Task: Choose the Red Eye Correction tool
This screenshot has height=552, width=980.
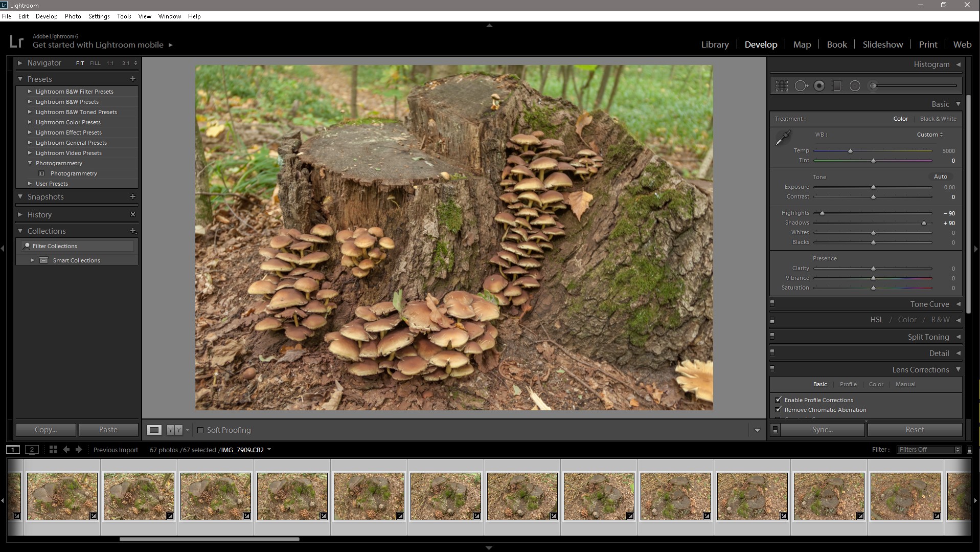Action: pyautogui.click(x=819, y=86)
